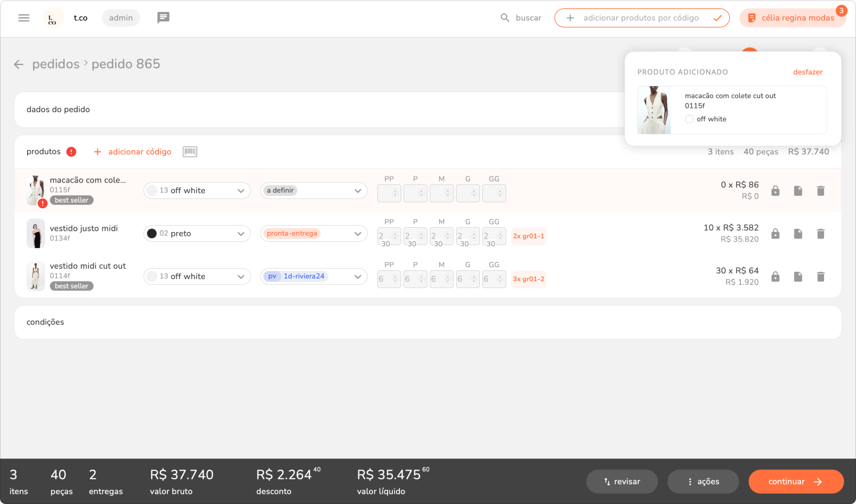Screen dimensions: 856x504
Task: Click the products warning alert icon
Action: click(x=71, y=152)
